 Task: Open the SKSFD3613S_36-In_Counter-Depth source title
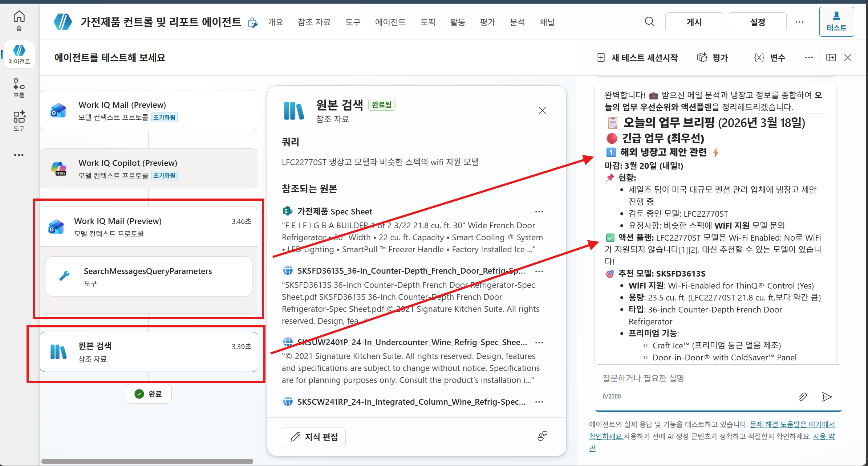(411, 271)
